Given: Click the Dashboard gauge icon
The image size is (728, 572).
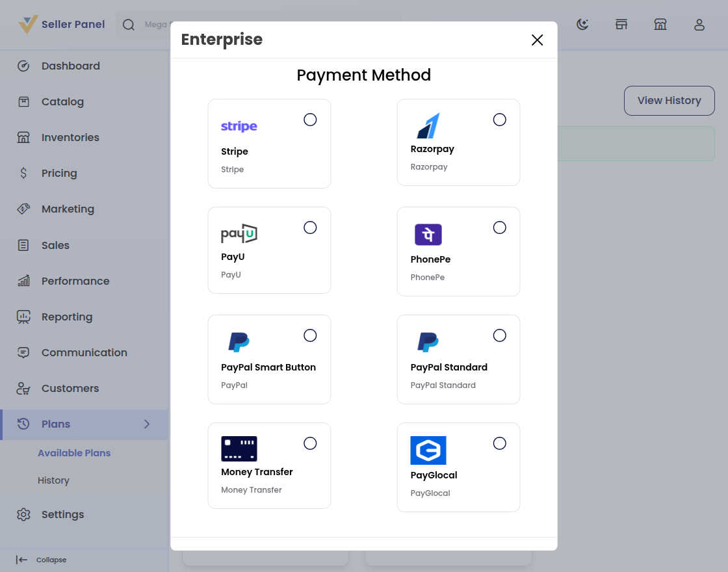Looking at the screenshot, I should [23, 66].
